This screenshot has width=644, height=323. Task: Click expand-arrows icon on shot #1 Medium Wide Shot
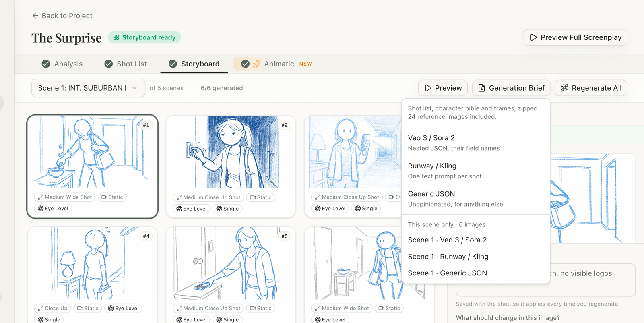pos(41,197)
